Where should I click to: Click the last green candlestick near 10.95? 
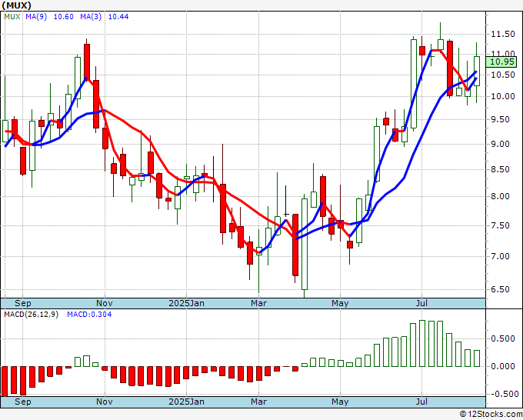[477, 71]
